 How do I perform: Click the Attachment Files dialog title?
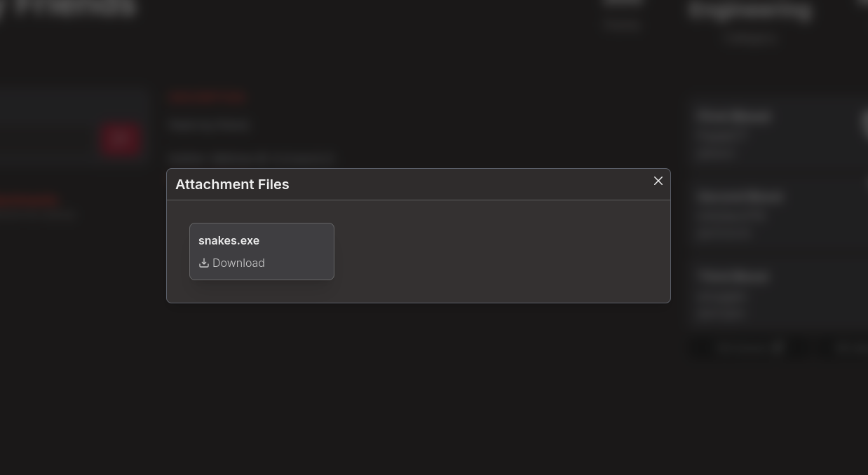point(232,184)
